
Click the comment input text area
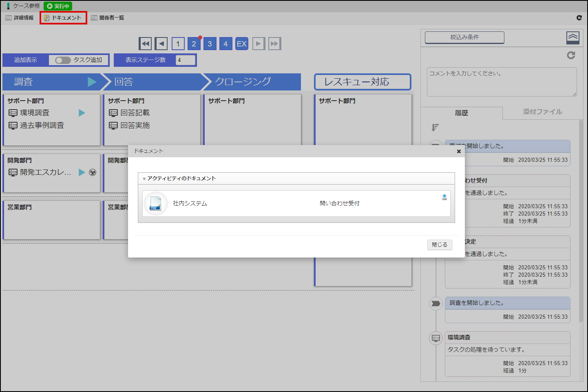pyautogui.click(x=502, y=82)
